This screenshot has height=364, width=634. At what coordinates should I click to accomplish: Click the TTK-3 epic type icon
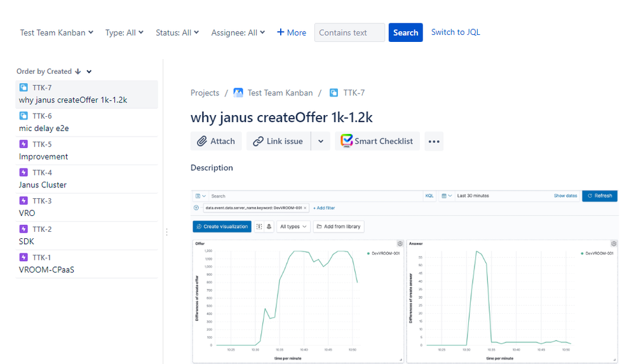[24, 201]
